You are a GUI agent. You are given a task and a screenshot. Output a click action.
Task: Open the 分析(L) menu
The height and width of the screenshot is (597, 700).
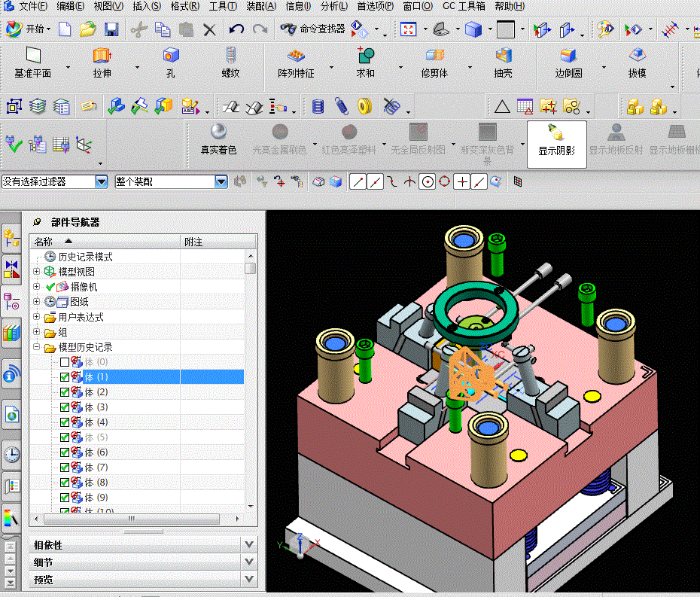[334, 6]
